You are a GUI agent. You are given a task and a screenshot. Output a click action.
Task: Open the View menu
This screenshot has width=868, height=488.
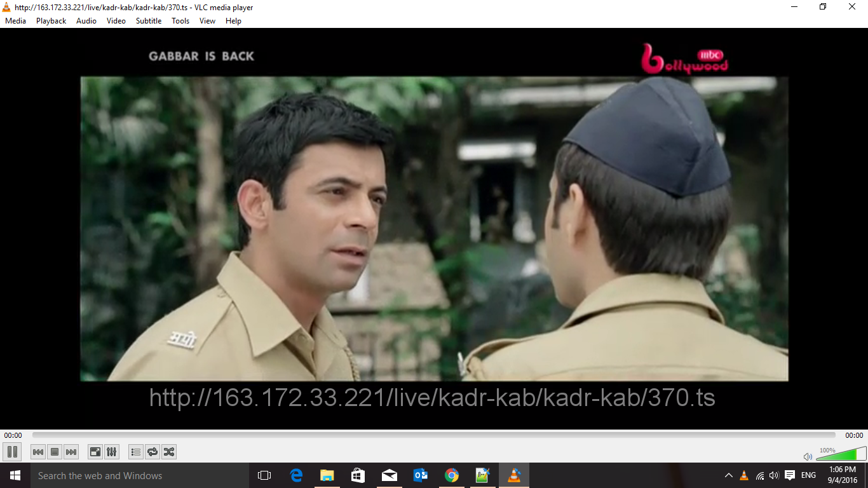[207, 21]
